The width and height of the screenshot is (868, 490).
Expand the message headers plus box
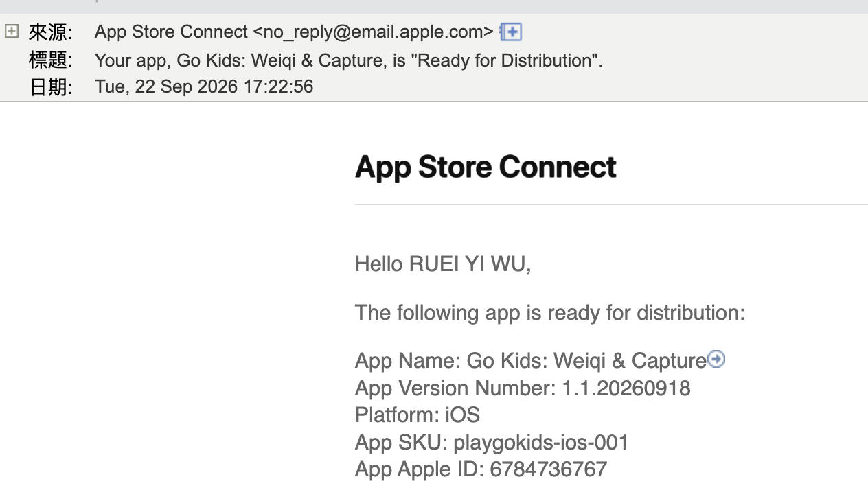click(12, 31)
